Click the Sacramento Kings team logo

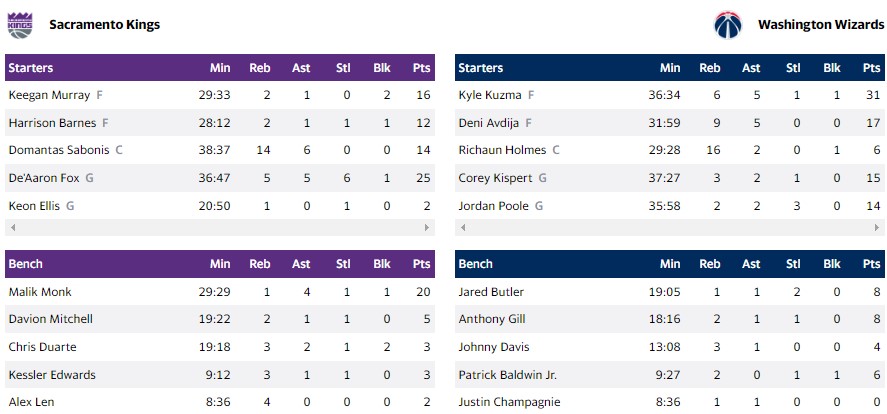tap(20, 24)
